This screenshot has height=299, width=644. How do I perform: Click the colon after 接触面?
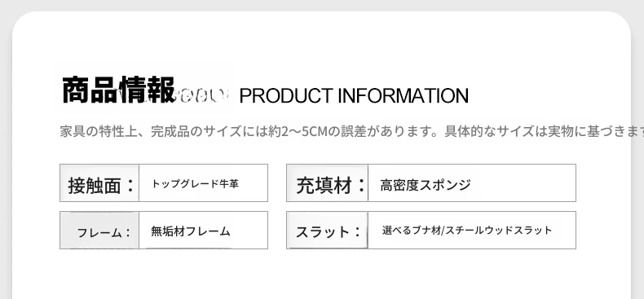(130, 186)
